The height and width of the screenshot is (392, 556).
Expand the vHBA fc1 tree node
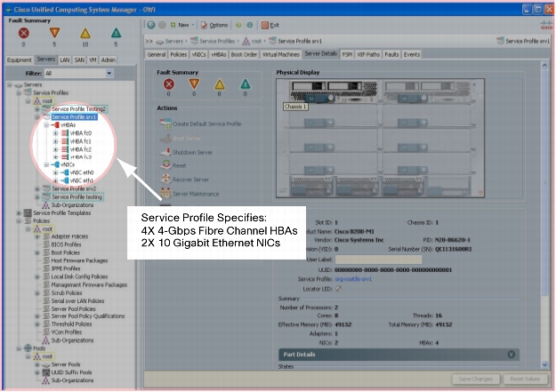pyautogui.click(x=55, y=141)
